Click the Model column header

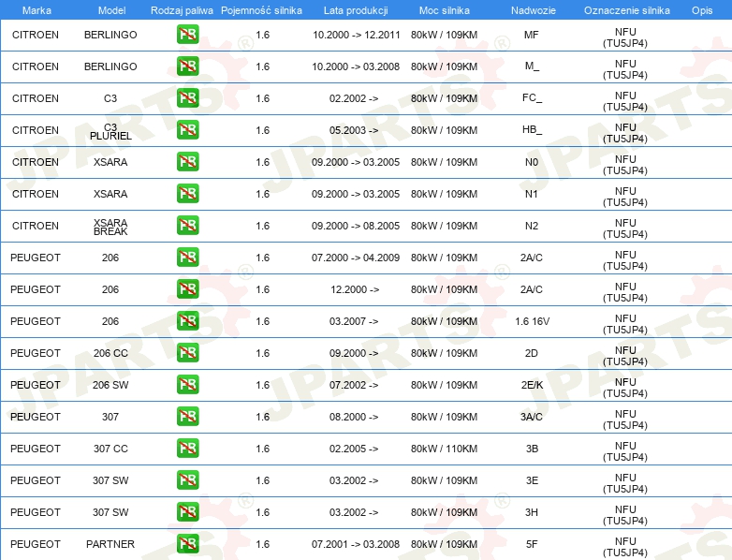point(111,10)
